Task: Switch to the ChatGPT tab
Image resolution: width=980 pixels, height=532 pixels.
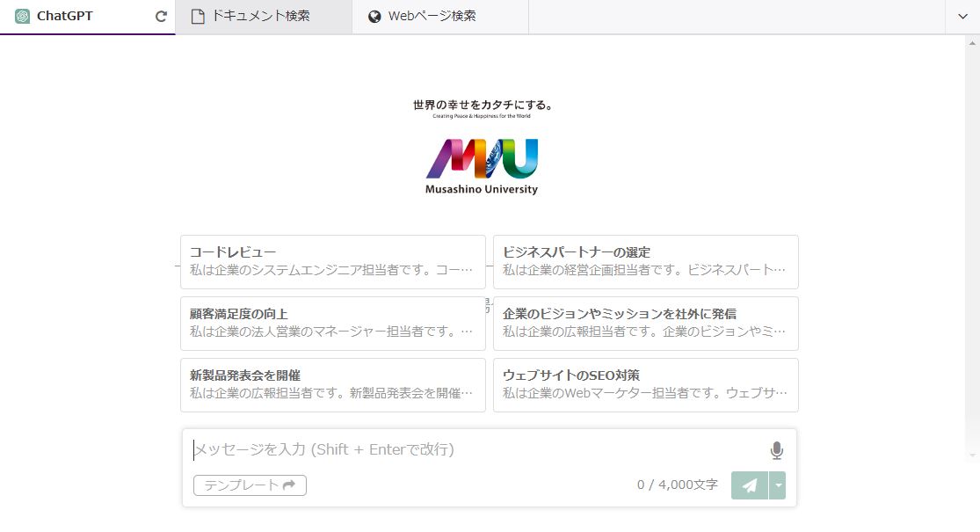Action: pos(88,16)
